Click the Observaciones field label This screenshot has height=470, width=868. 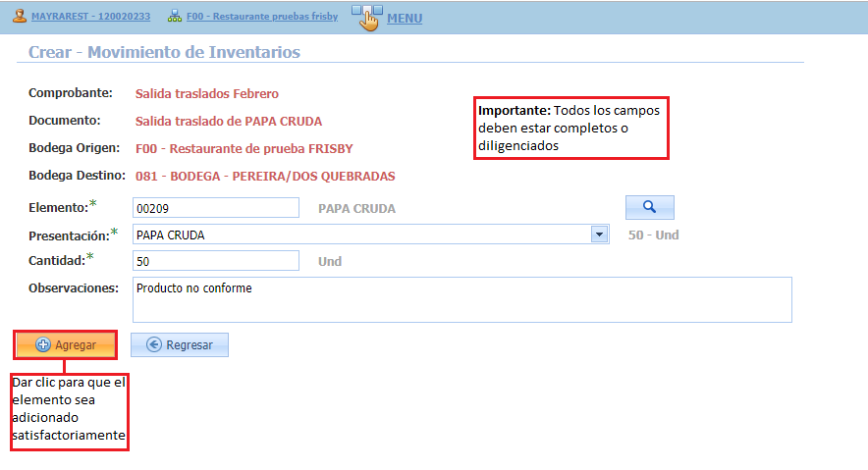coord(74,288)
